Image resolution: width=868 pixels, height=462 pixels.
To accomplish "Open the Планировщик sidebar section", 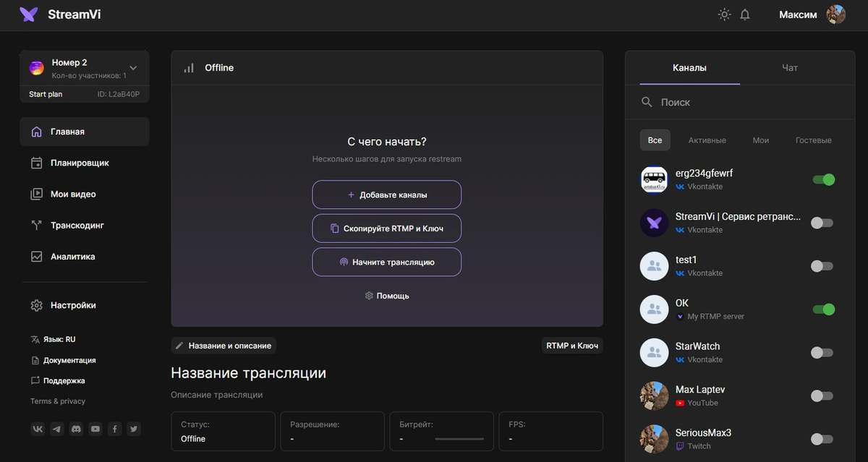I will (78, 163).
